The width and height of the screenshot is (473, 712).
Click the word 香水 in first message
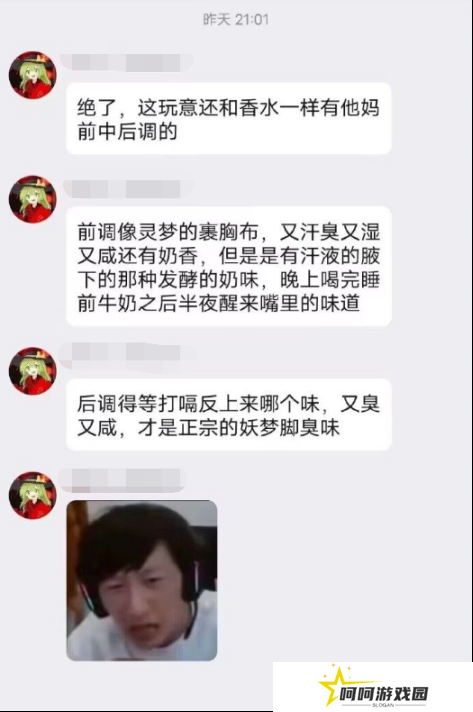pyautogui.click(x=249, y=108)
